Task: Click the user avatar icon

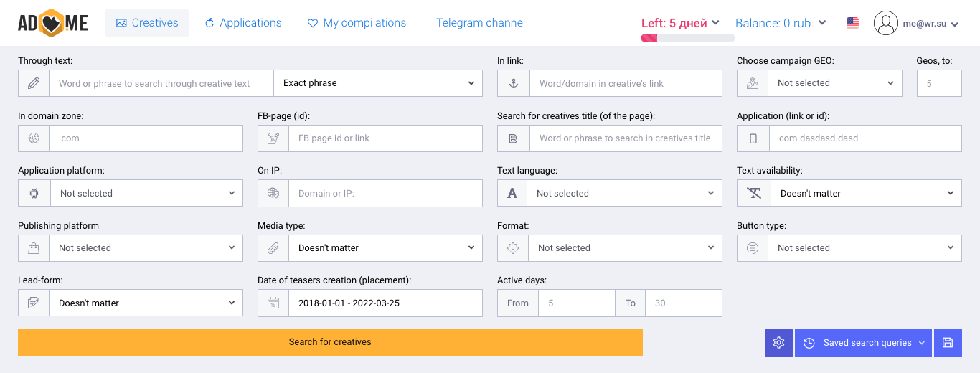Action: coord(886,24)
